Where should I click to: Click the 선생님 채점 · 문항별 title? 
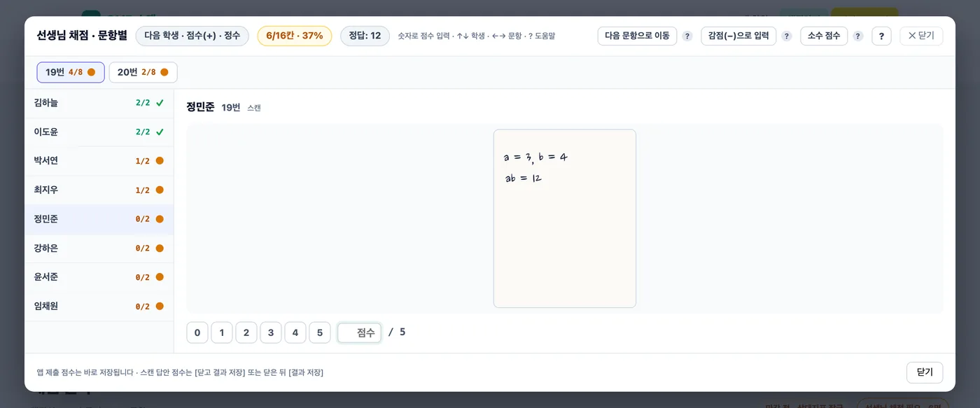[82, 36]
